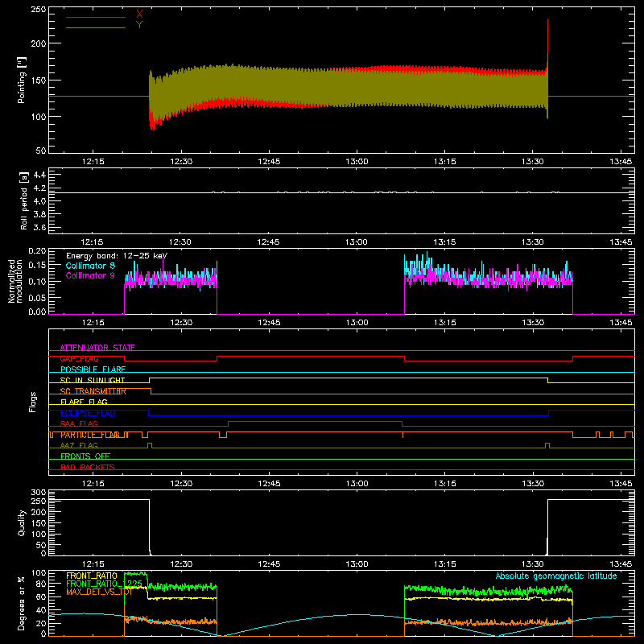
Task: Click '13:00' tick below the Pointing plot
Action: (x=357, y=162)
